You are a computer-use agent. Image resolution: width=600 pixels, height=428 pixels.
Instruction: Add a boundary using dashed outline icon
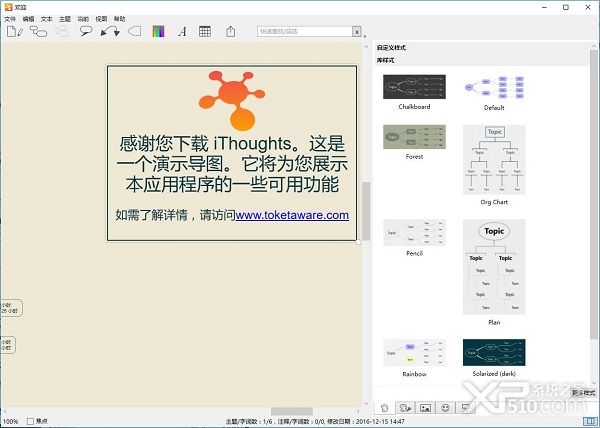coord(134,31)
